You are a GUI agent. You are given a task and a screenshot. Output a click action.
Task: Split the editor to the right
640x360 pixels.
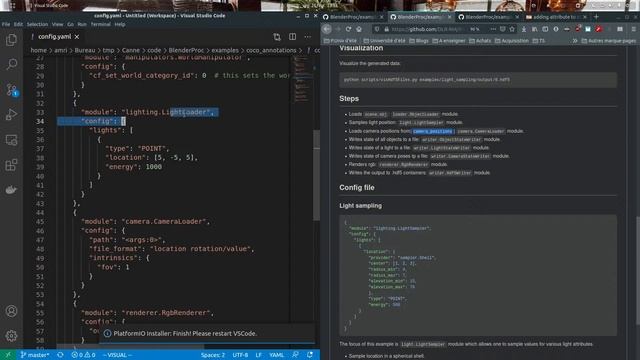[x=292, y=37]
